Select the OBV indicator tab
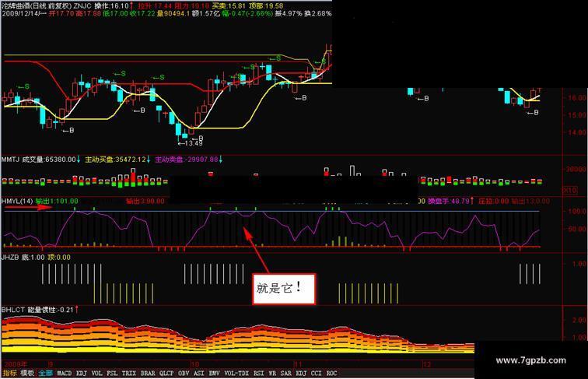 click(x=184, y=374)
